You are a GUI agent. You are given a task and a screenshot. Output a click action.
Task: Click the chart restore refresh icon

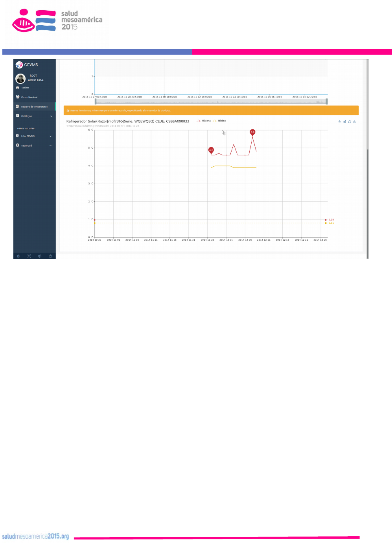pos(350,121)
